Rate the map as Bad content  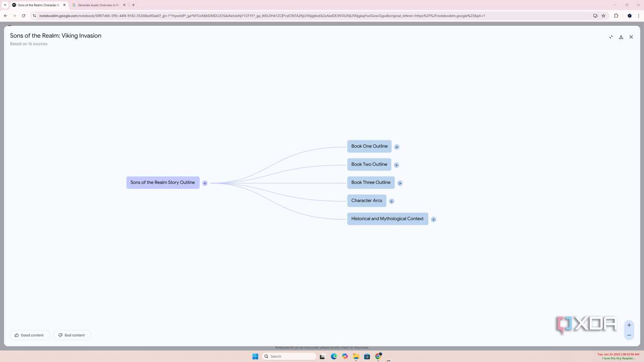click(x=72, y=335)
